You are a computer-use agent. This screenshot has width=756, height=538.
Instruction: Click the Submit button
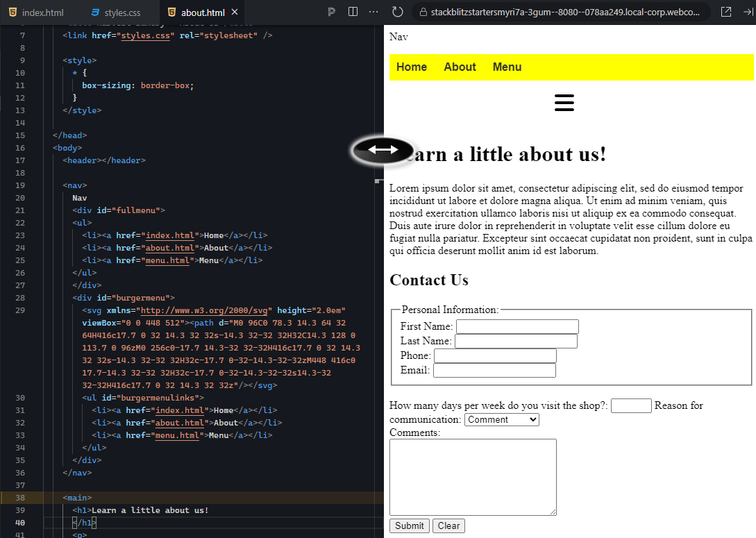tap(409, 526)
